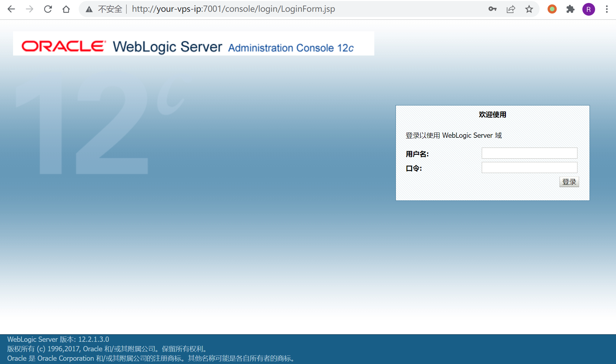Click the share page icon
Screen dimensions: 616x364
click(511, 9)
